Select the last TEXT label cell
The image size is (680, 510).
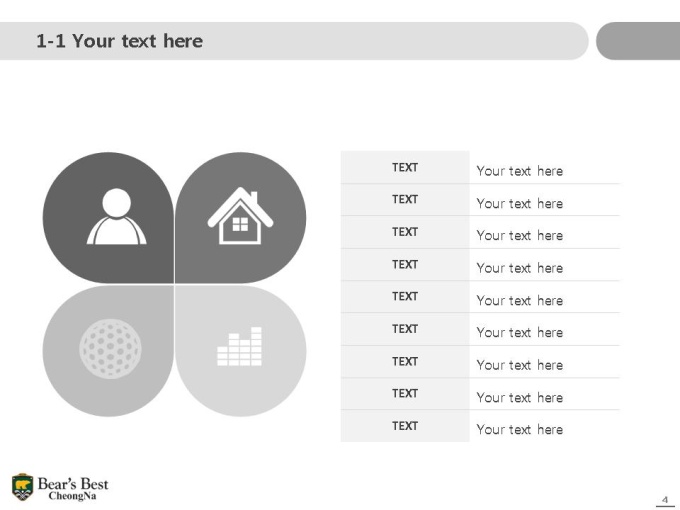point(405,426)
